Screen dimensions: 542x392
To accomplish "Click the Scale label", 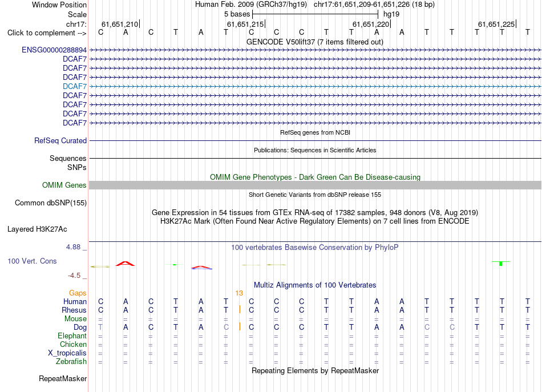I will coord(77,14).
